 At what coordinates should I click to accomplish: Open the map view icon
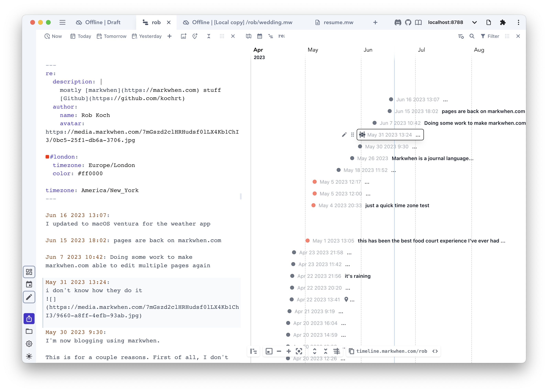coord(249,36)
